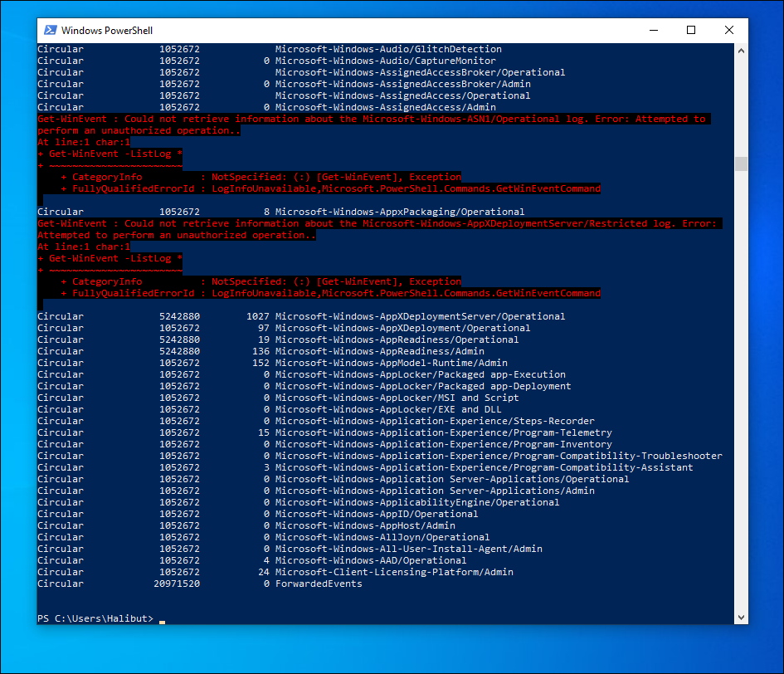
Task: Click Program-Compatibility-Assistant log entry
Action: click(x=484, y=467)
